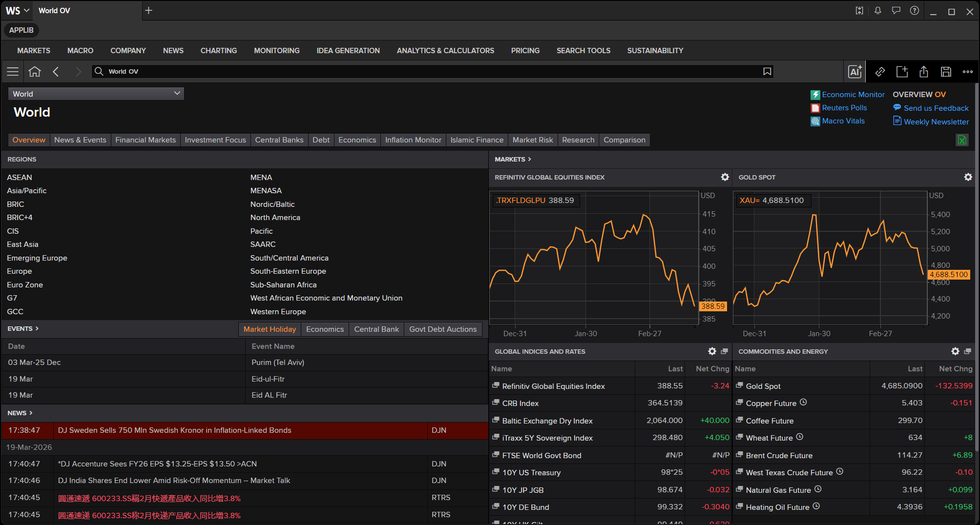
Task: Click the Home icon in navigation bar
Action: (35, 72)
